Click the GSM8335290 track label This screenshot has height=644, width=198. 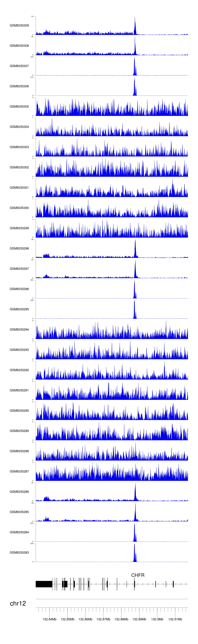pos(19,411)
